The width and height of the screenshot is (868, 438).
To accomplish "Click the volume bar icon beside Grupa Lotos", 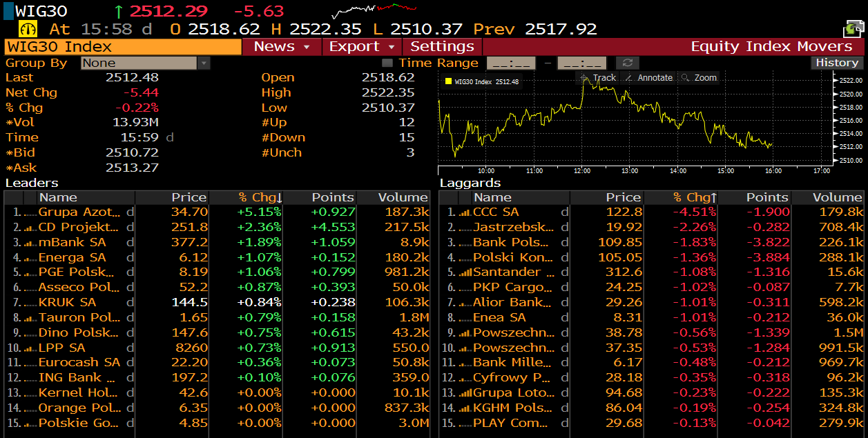I will click(x=465, y=393).
